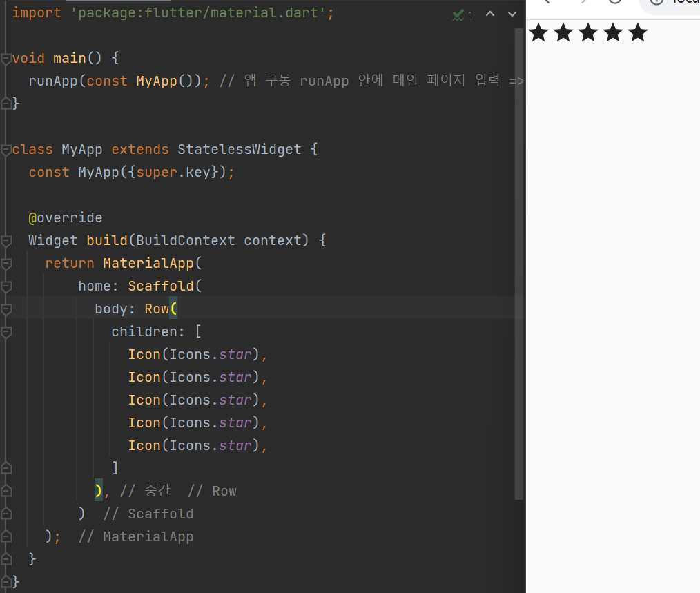
Task: Click fold end marker on the // Scaffold line
Action: click(6, 514)
